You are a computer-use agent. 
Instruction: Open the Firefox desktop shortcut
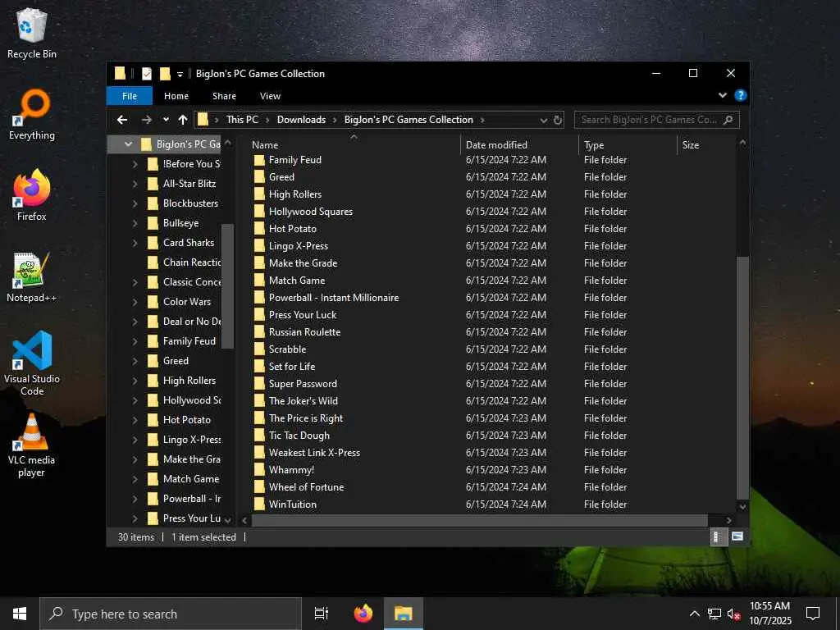tap(32, 195)
